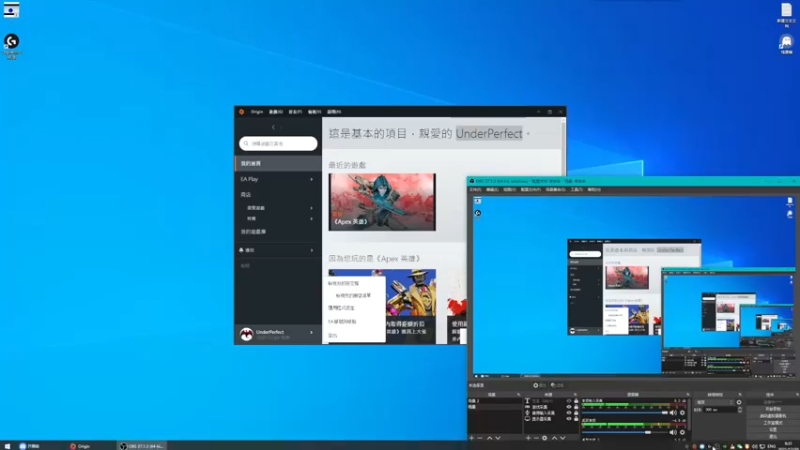This screenshot has height=450, width=800.
Task: Click the fourth button in the OBS controls panel
Action: click(x=773, y=423)
